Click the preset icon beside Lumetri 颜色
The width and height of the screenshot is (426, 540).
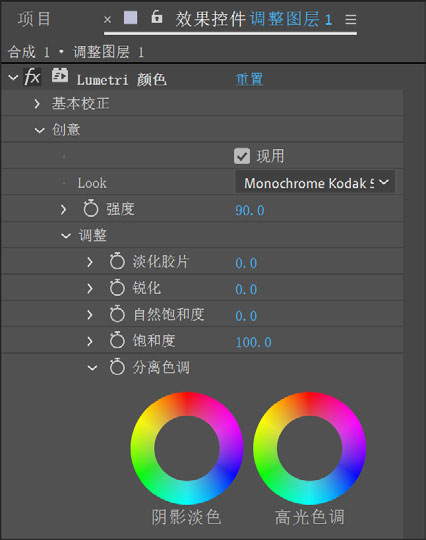[60, 75]
